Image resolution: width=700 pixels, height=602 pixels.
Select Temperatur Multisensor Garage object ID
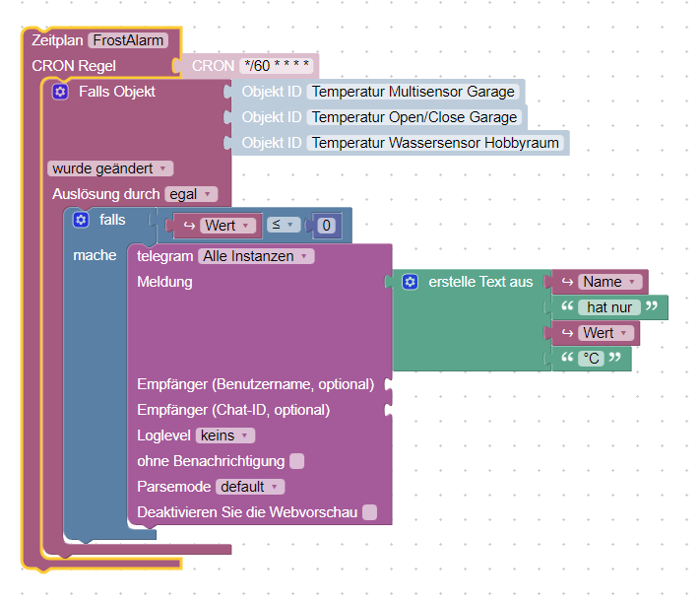(x=413, y=92)
